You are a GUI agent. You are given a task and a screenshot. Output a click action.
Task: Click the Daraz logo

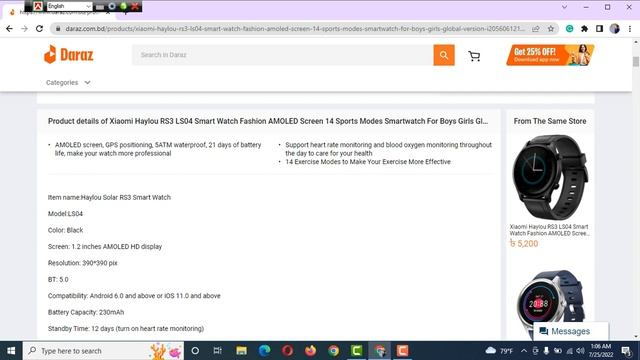pos(69,55)
